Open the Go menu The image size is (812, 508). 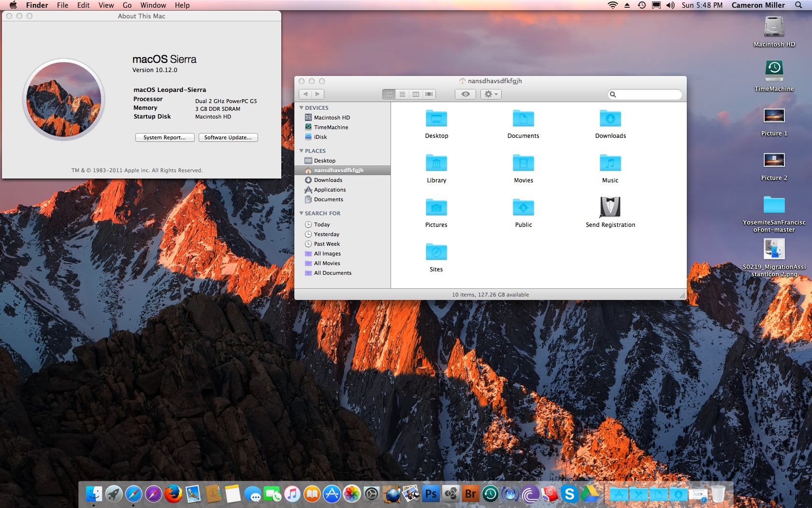click(x=127, y=5)
